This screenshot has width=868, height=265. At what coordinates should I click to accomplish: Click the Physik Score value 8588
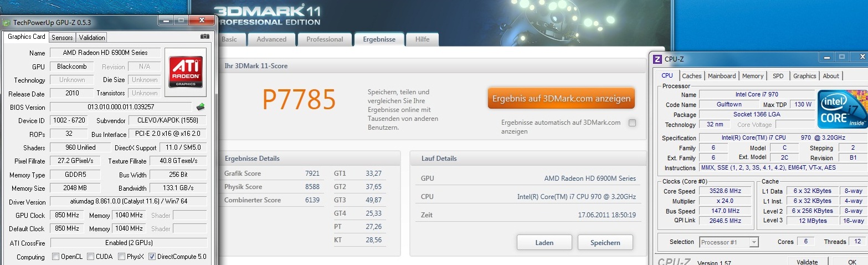point(312,187)
